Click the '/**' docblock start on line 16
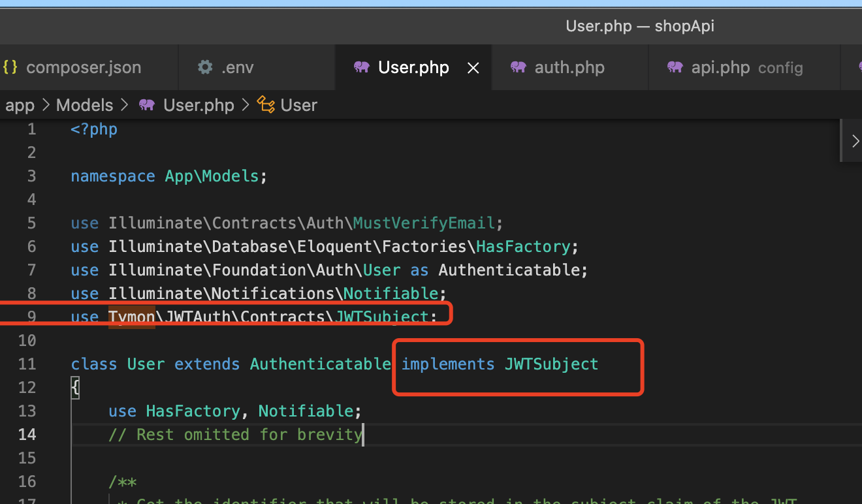The image size is (862, 504). point(123,482)
